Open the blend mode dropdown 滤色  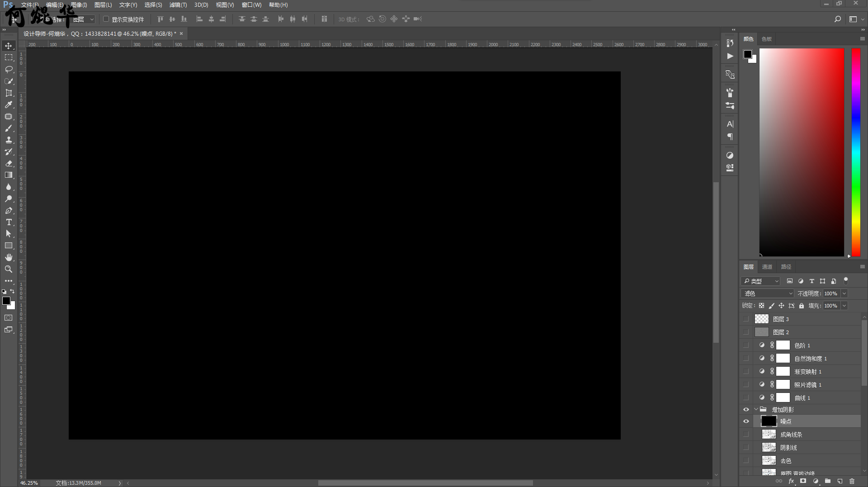click(x=767, y=293)
